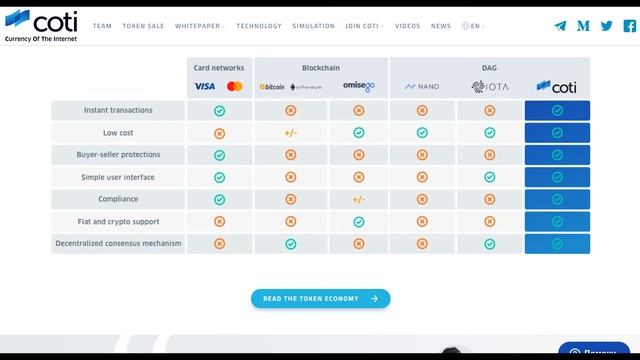
Task: Click the 'Compliance' row label
Action: (x=118, y=199)
